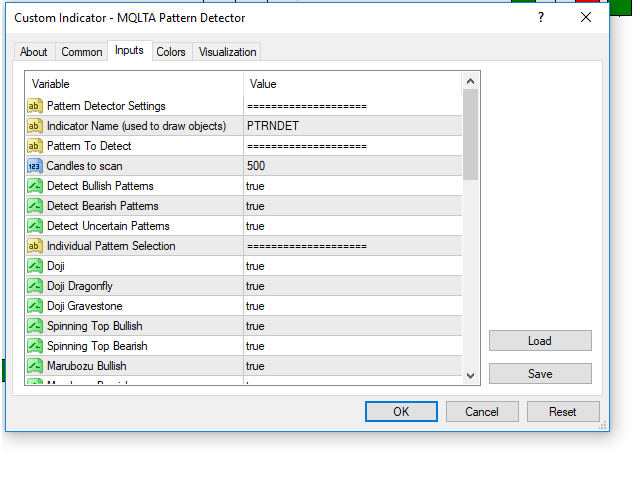The image size is (640, 480).
Task: Toggle Detect Uncertain Patterns true value
Action: point(353,226)
